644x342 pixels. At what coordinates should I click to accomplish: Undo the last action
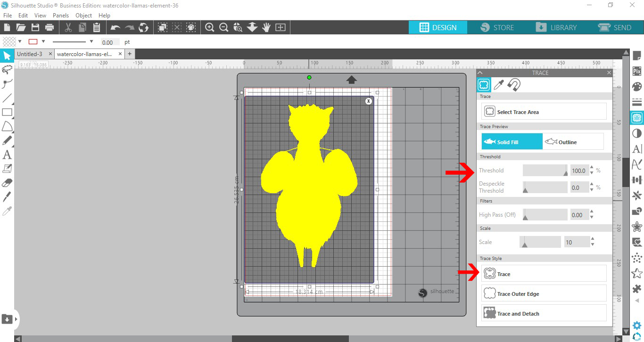116,27
